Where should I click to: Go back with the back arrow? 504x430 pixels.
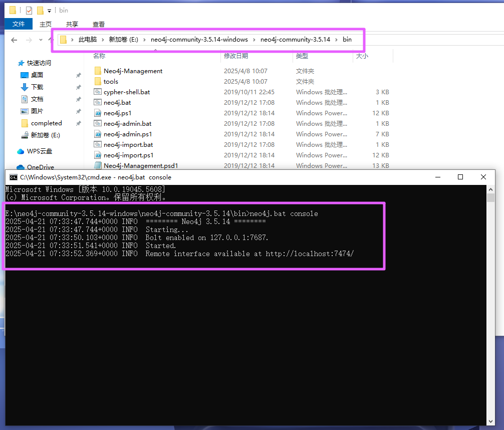pyautogui.click(x=14, y=40)
